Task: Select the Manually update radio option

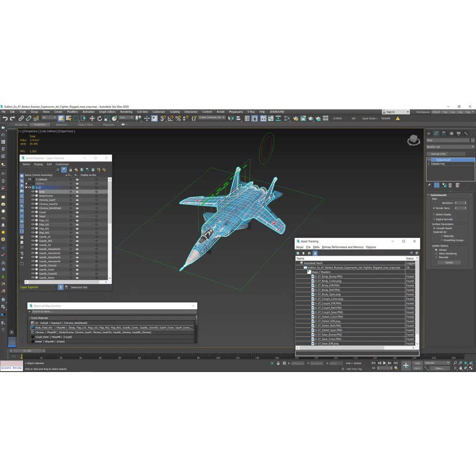Action: [x=436, y=257]
